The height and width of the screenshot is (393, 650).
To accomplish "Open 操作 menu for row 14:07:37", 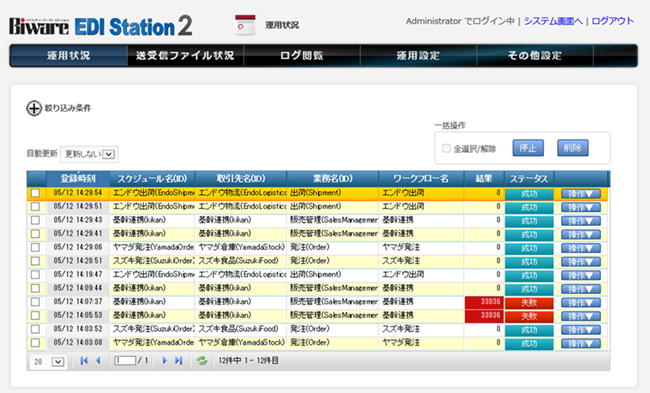I will click(x=581, y=303).
